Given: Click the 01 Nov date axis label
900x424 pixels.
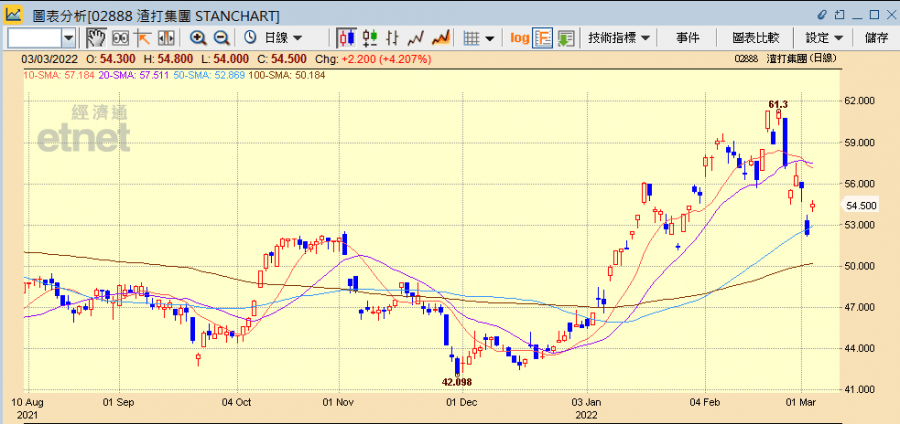Looking at the screenshot, I should point(339,402).
